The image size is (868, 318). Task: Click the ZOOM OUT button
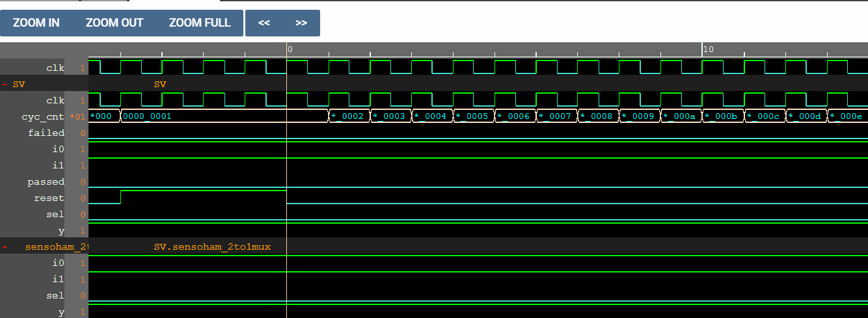click(115, 23)
